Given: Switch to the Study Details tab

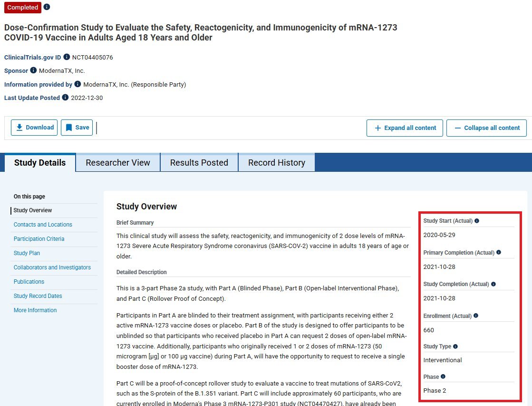Looking at the screenshot, I should (39, 162).
